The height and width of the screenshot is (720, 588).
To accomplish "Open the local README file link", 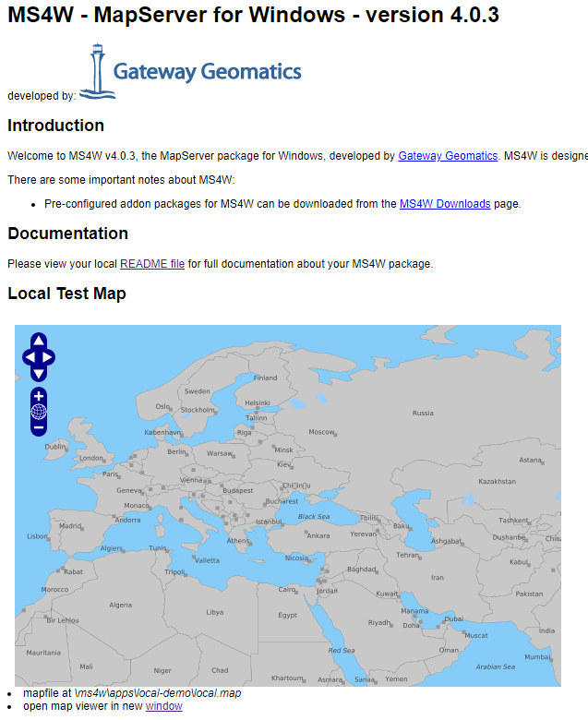I will (x=152, y=264).
